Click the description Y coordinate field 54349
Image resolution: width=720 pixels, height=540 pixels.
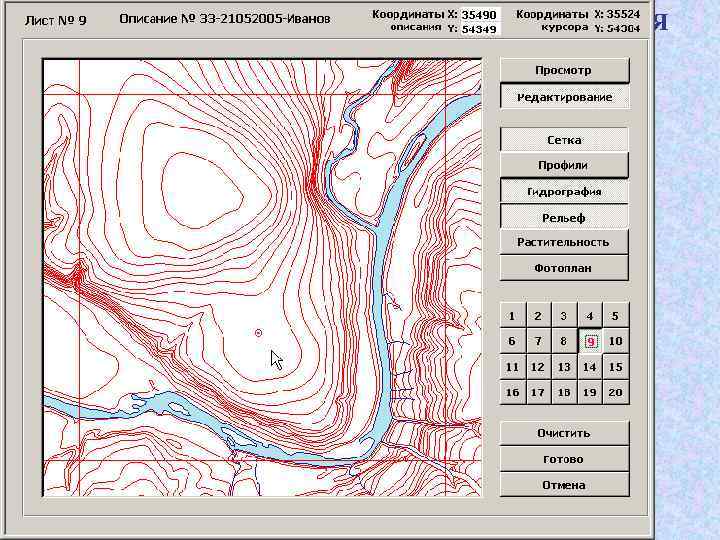coord(480,29)
